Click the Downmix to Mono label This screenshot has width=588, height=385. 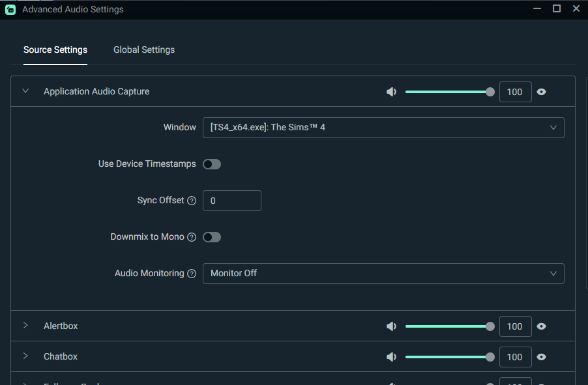coord(147,237)
